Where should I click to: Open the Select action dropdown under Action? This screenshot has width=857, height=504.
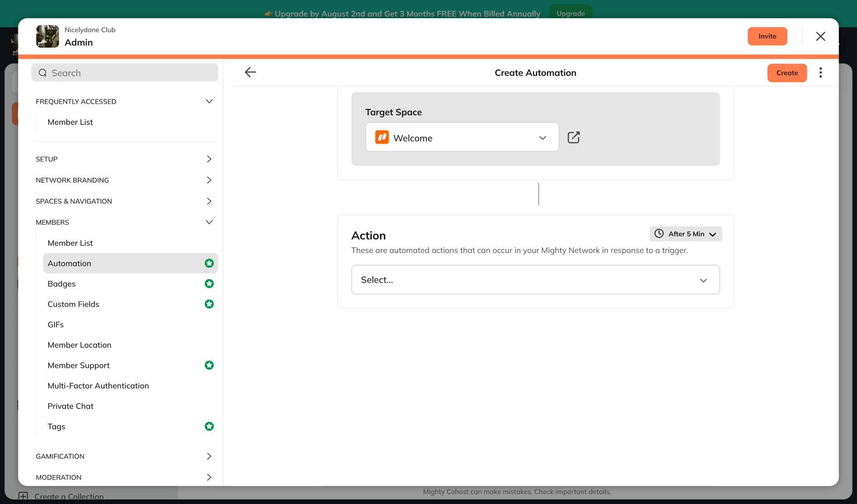[x=535, y=280]
